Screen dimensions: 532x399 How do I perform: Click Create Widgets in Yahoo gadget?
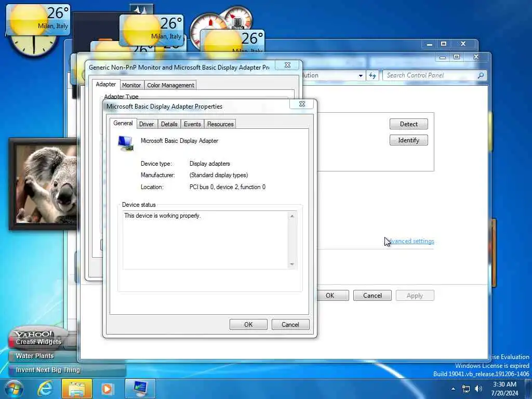[38, 342]
